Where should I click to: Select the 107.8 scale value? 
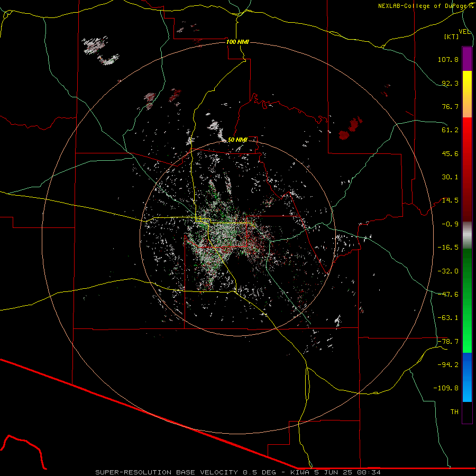pyautogui.click(x=448, y=59)
